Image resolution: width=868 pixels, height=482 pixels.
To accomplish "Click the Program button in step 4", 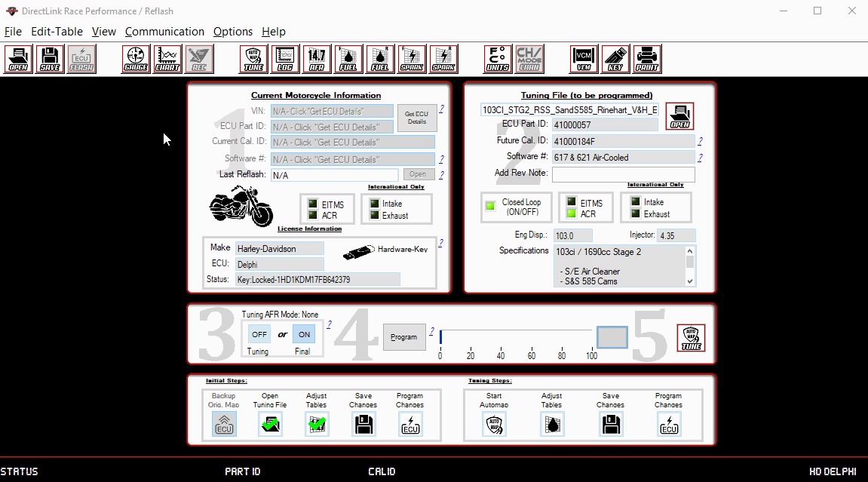I will click(404, 337).
